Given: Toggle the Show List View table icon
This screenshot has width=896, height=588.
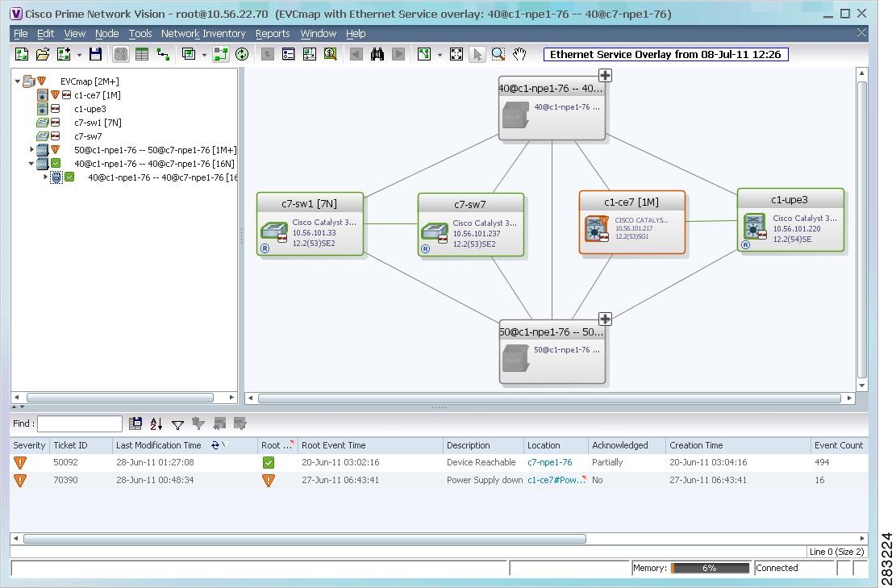Looking at the screenshot, I should [142, 54].
